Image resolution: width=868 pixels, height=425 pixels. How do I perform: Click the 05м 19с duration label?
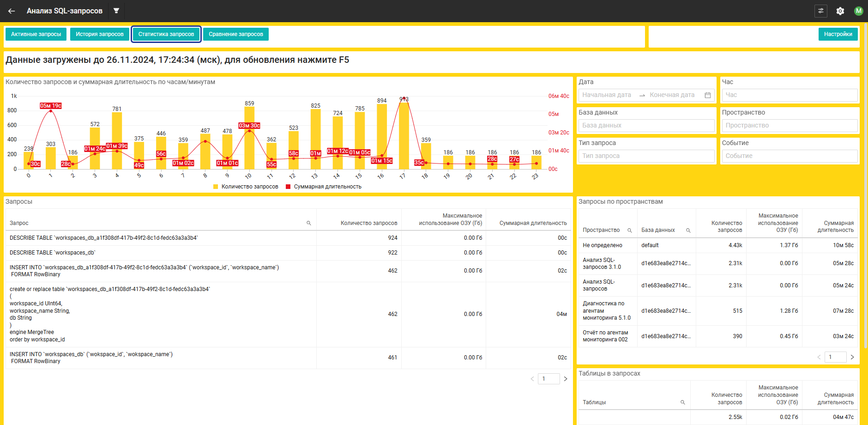tap(51, 106)
